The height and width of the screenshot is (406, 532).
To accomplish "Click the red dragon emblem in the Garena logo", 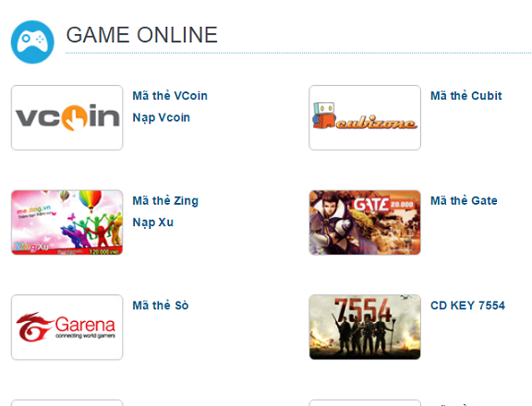I will [x=33, y=327].
